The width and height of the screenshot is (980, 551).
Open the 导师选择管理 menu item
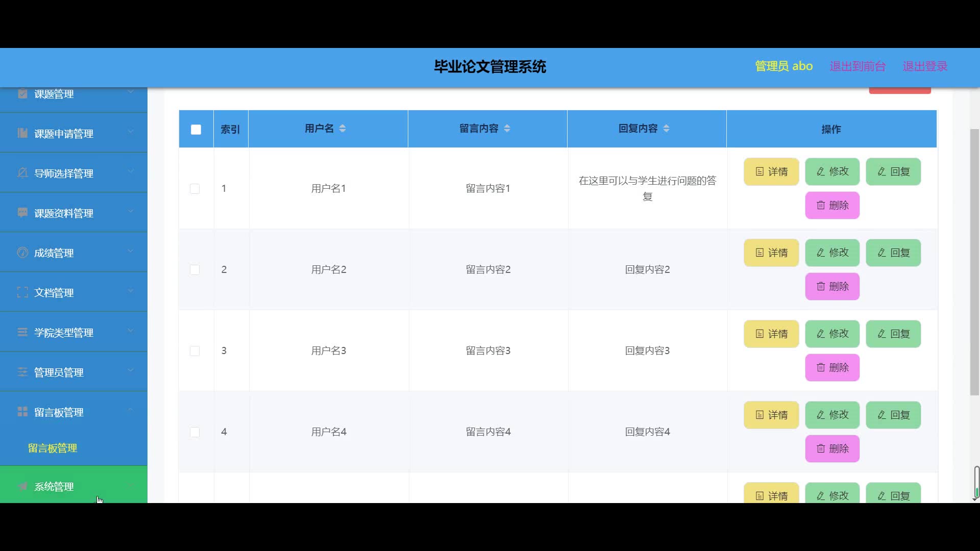73,173
